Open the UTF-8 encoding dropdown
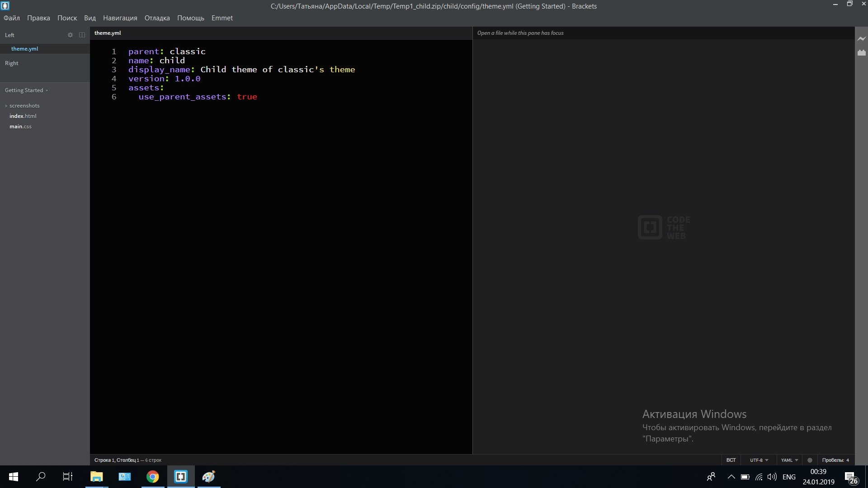This screenshot has height=488, width=868. point(759,460)
